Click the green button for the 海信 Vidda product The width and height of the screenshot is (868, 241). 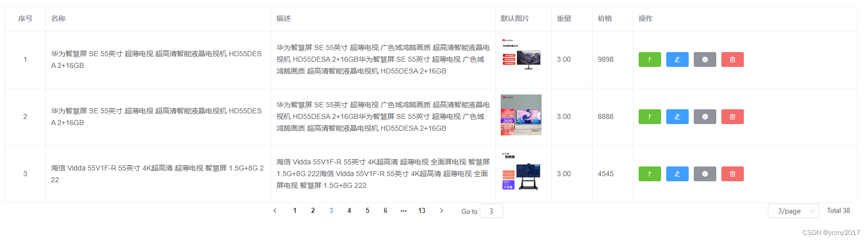(x=649, y=174)
